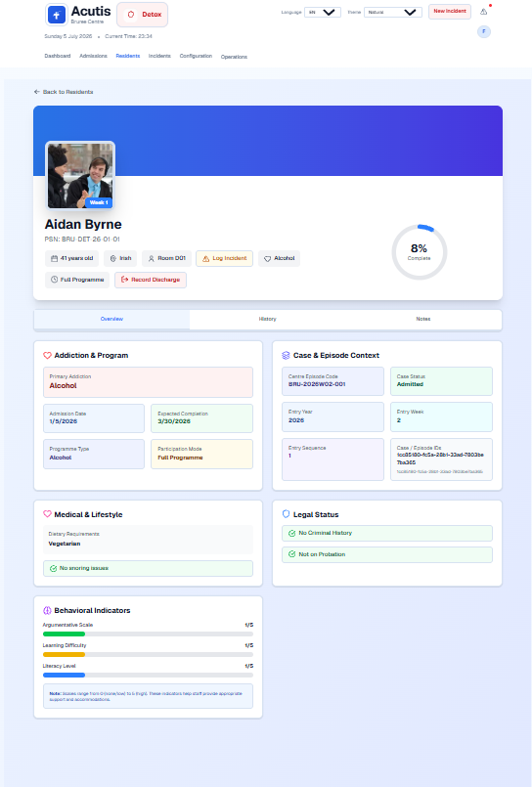Click Expected Completion 3/30/2026 value

tap(174, 421)
